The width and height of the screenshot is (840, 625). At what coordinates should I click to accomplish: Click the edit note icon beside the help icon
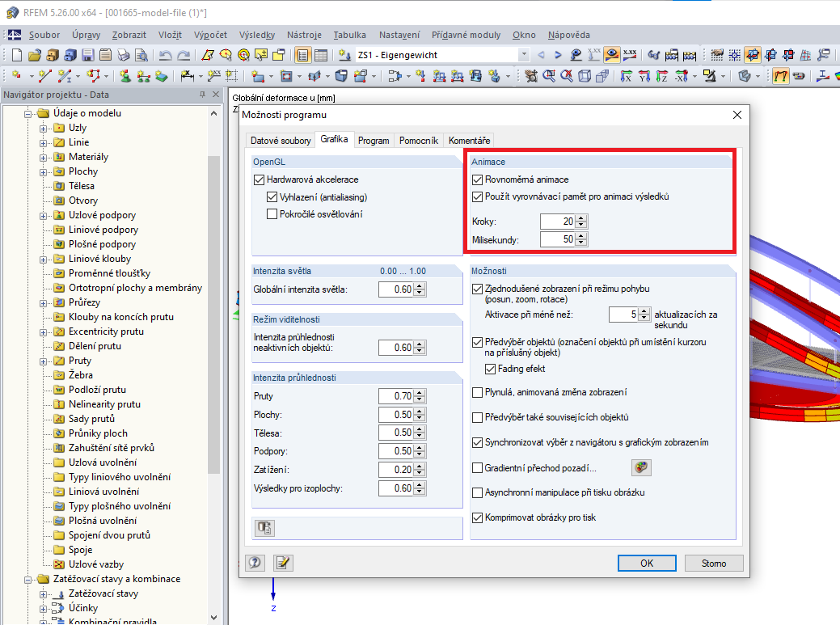[x=283, y=563]
